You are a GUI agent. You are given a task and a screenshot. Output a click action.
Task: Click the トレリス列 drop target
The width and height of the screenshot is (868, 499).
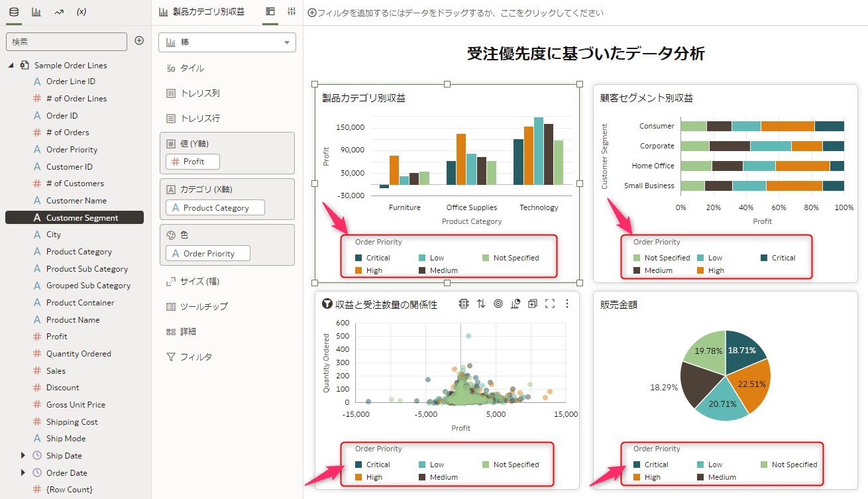click(199, 93)
